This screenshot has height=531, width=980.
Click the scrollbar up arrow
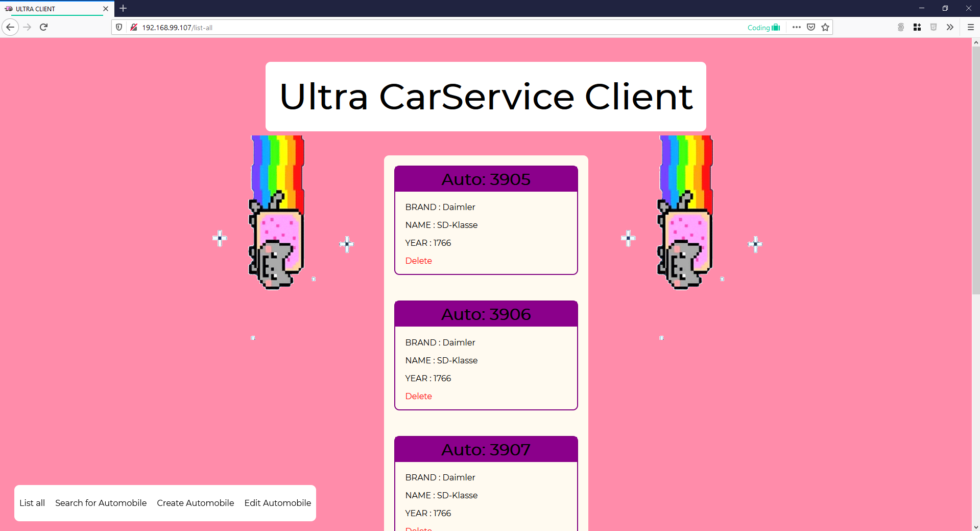(x=976, y=42)
